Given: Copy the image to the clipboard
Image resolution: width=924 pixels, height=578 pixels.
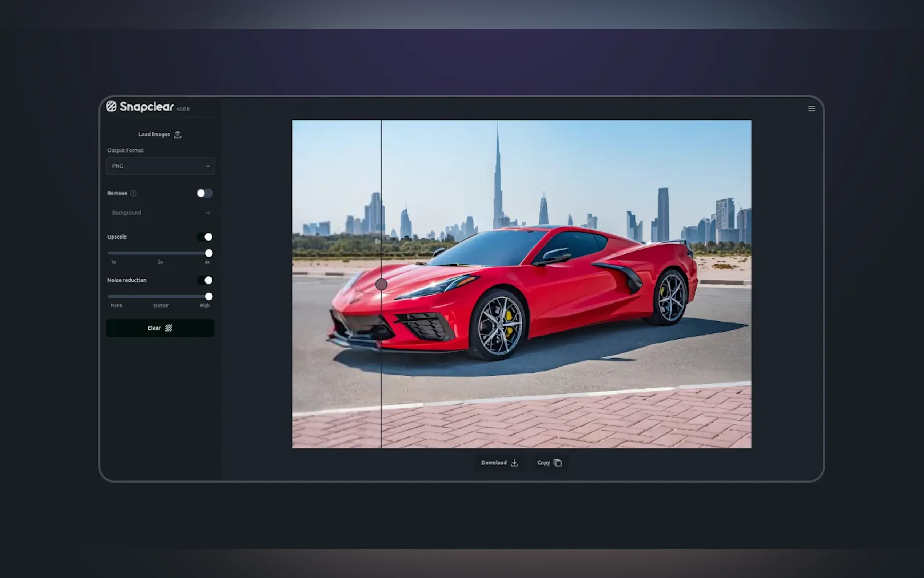Looking at the screenshot, I should click(x=549, y=463).
